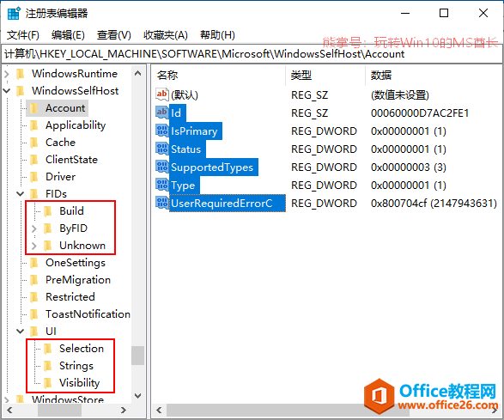Screen dimensions: 504x420
Task: Select the Visibility key label
Action: [79, 383]
